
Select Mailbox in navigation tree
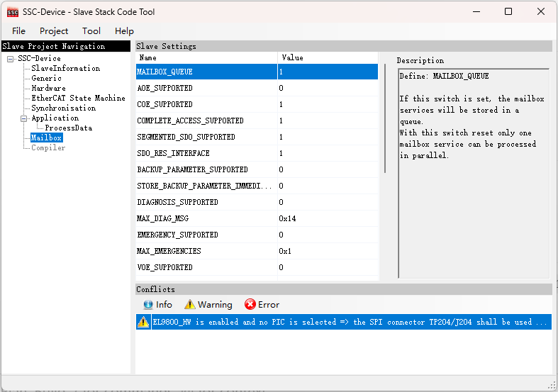[46, 138]
